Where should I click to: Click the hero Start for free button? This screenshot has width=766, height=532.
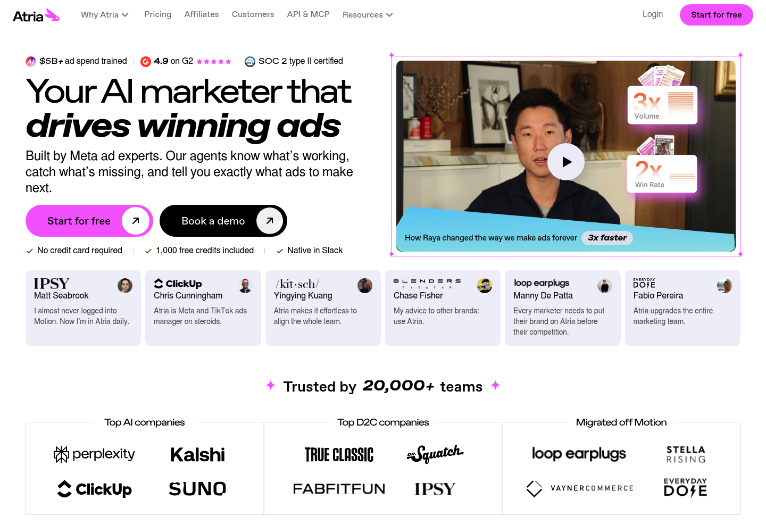(89, 221)
